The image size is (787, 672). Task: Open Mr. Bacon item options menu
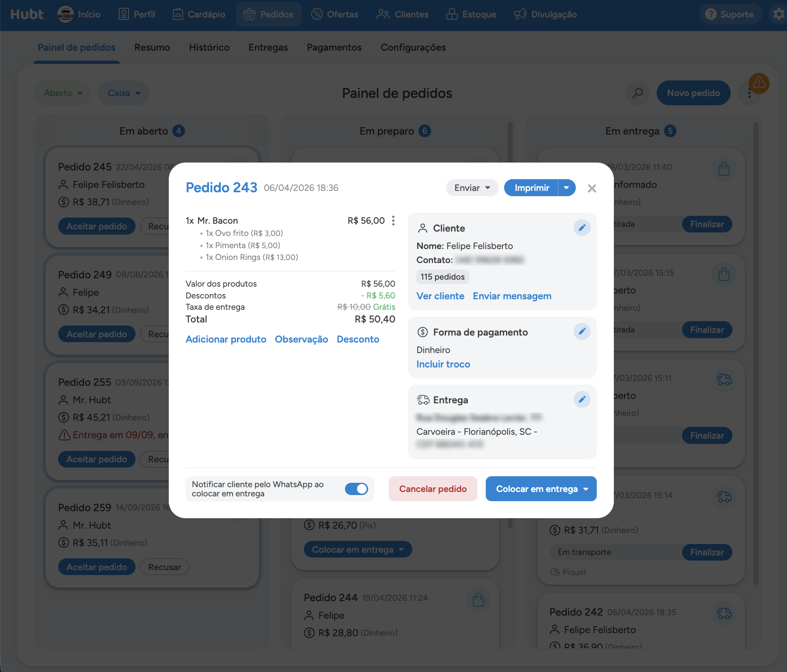[x=393, y=221]
